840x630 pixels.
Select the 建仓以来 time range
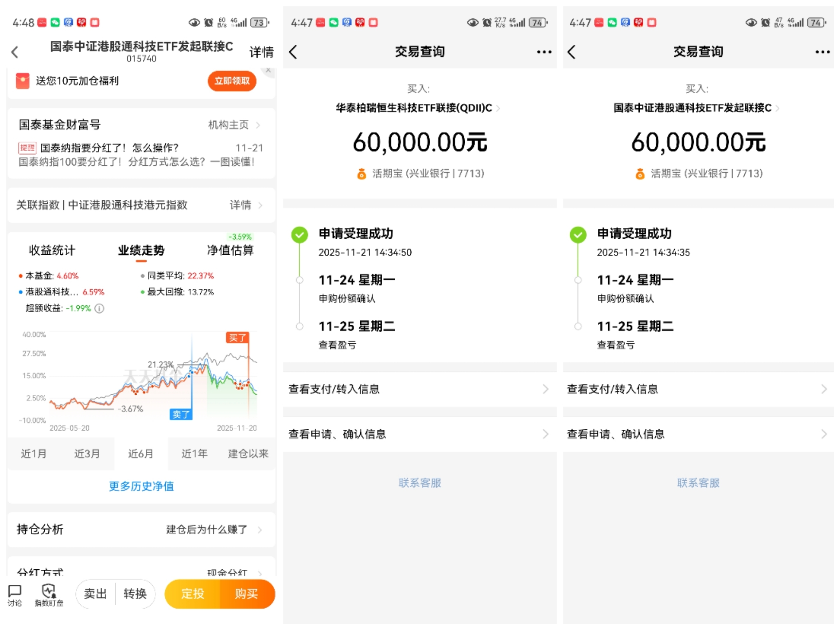coord(248,453)
